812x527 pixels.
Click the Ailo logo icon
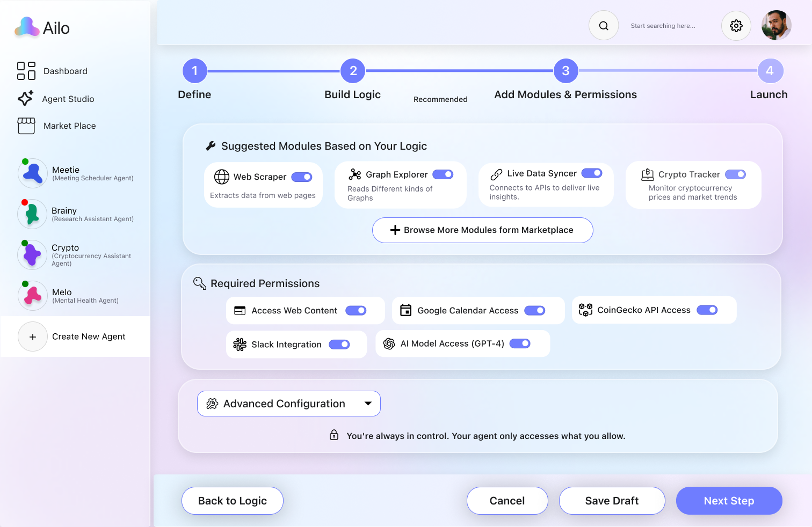pos(27,27)
